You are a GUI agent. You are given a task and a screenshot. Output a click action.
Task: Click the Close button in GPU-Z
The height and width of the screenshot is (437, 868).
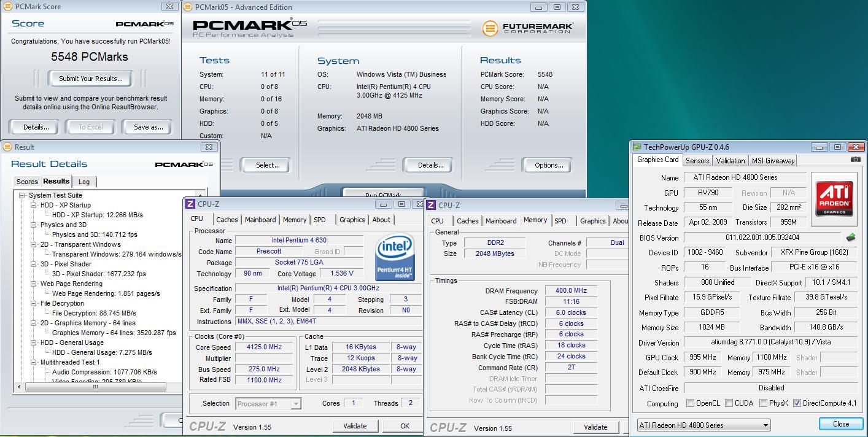click(841, 424)
